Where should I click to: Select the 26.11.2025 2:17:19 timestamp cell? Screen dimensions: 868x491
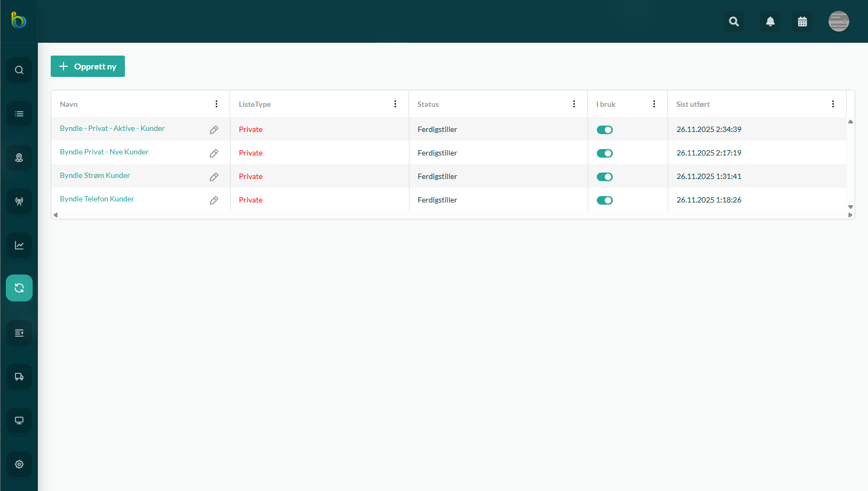709,153
